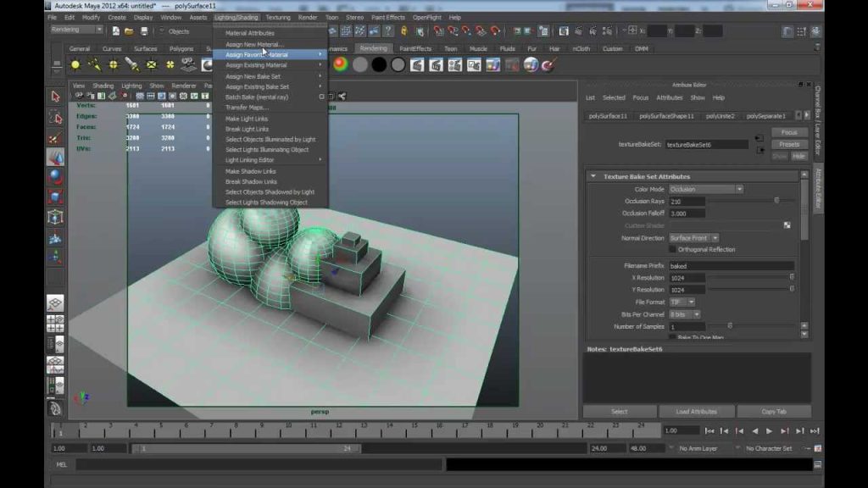Choose the Soft Modification tool

(x=55, y=238)
